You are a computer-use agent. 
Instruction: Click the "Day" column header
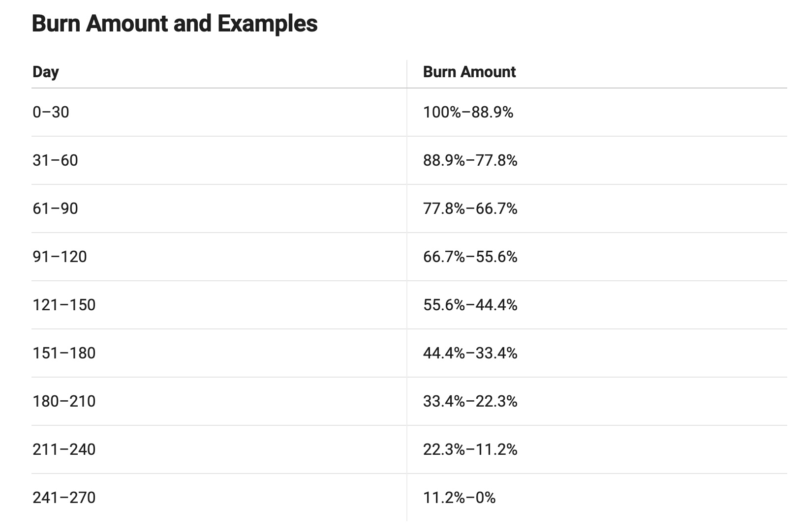click(46, 72)
